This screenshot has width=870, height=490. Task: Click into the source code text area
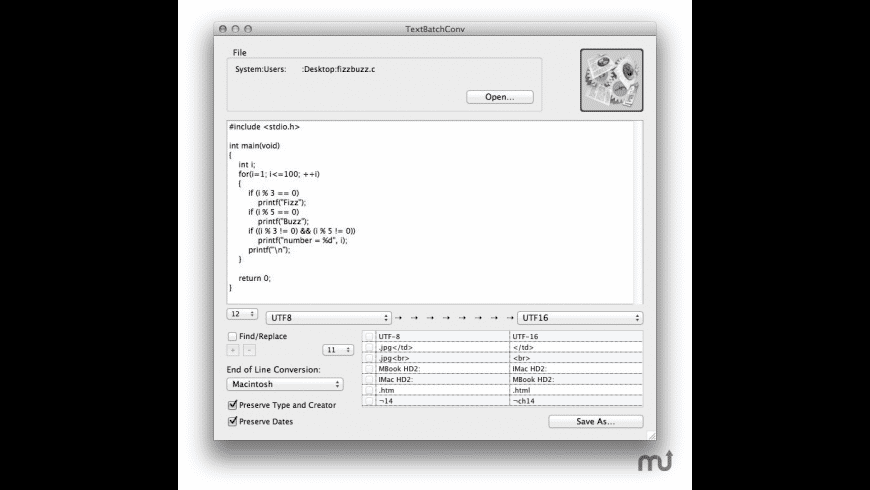click(x=431, y=213)
